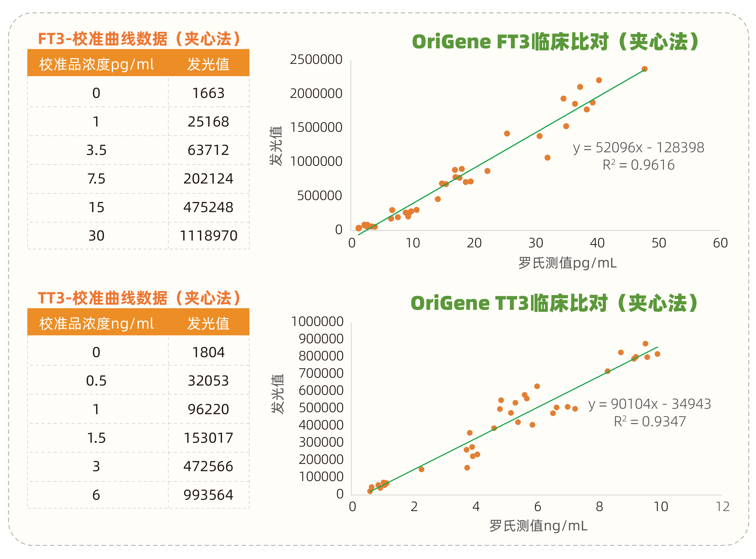The height and width of the screenshot is (559, 756).
Task: Click the 发光值 y-axis title of TT3 chart
Action: [277, 394]
